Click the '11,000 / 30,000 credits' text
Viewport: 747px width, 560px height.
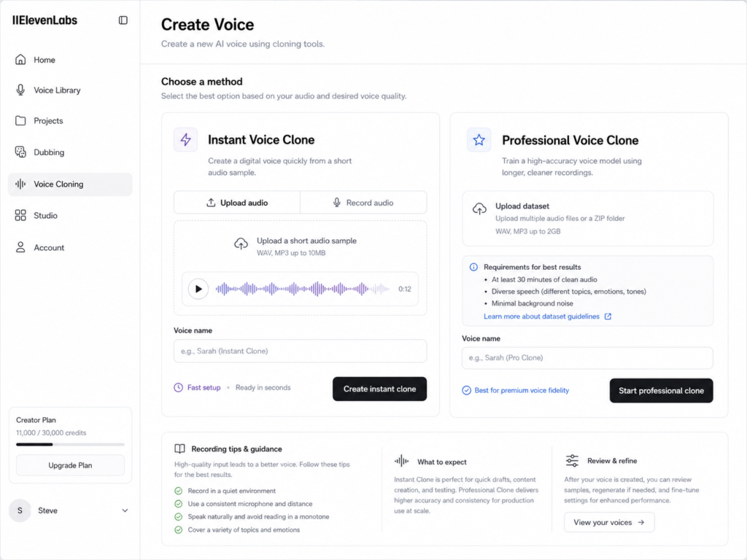click(x=51, y=433)
